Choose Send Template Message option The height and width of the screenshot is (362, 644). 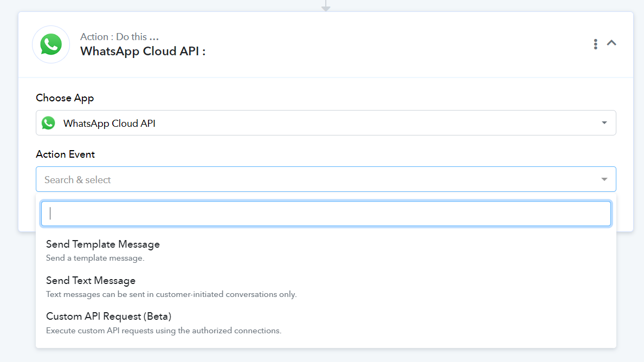326,250
